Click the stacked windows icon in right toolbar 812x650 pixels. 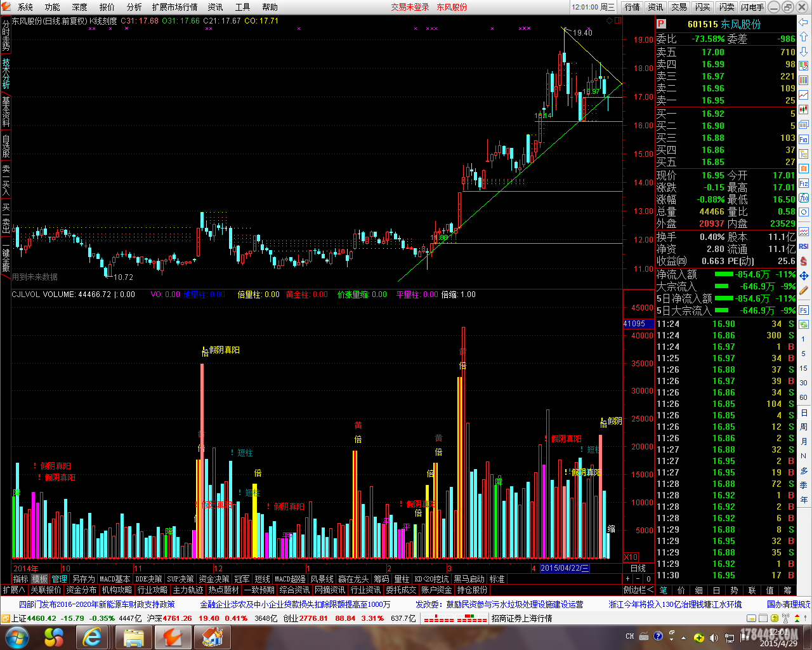tap(804, 124)
